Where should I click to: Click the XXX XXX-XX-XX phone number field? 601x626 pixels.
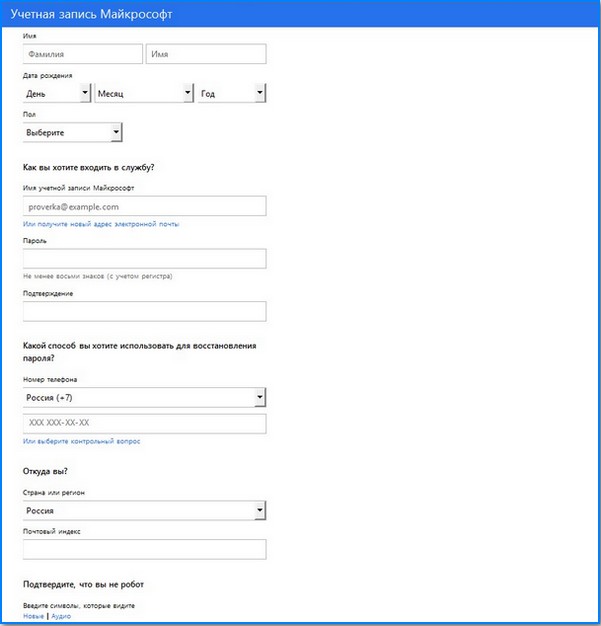(144, 423)
